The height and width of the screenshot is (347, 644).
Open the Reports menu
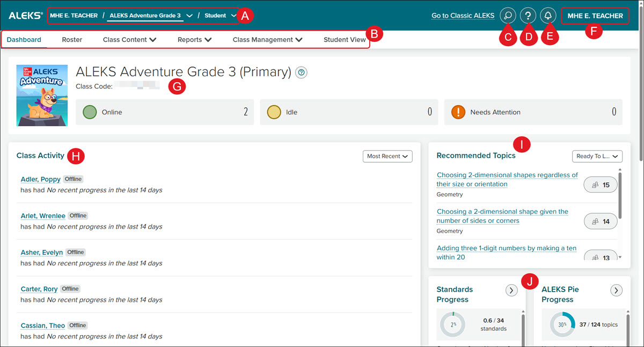click(x=194, y=40)
